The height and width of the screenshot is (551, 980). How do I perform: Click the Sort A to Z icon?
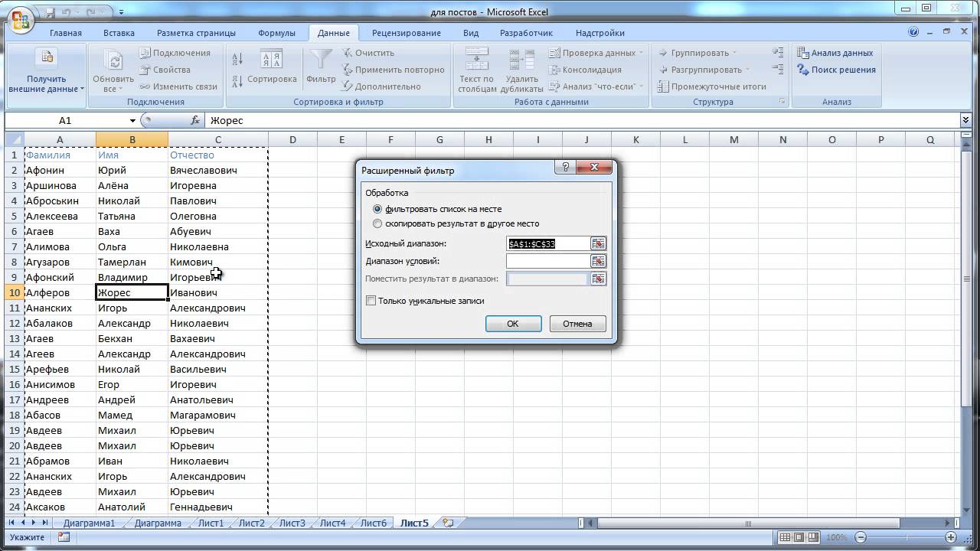pos(237,59)
